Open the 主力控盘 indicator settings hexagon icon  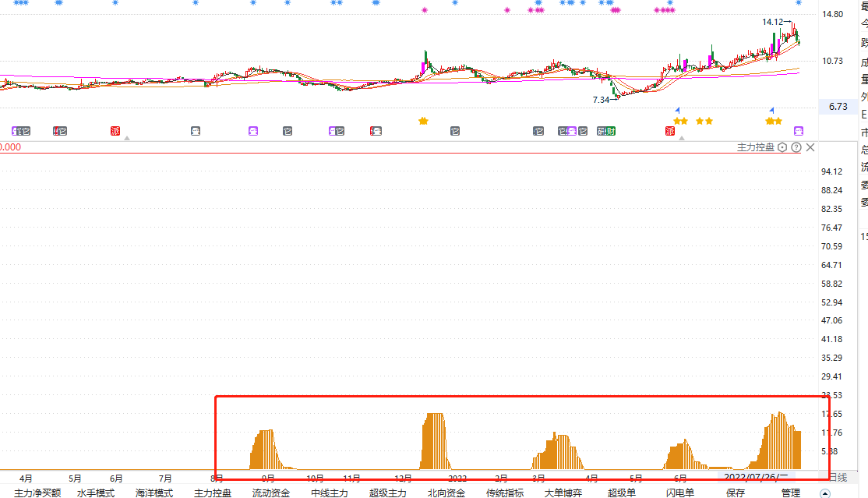[782, 147]
